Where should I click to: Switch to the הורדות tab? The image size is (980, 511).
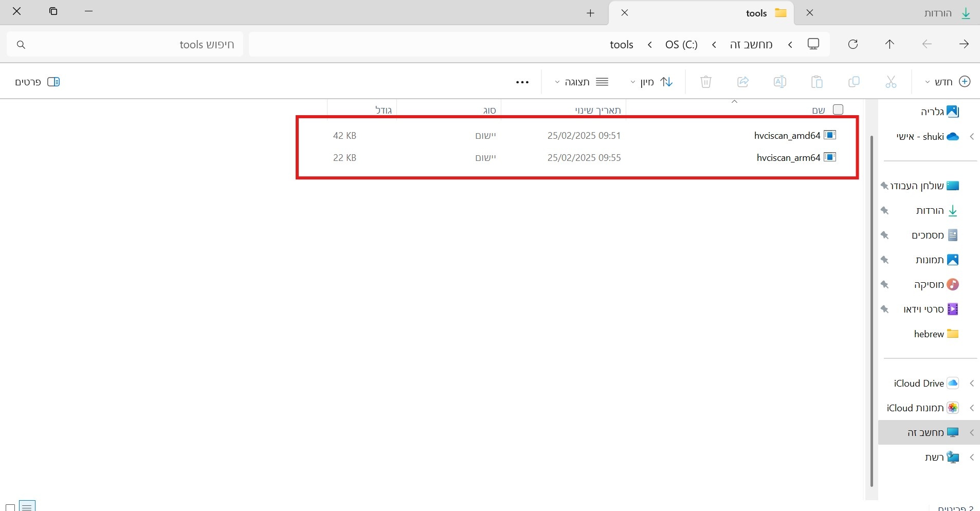click(887, 13)
